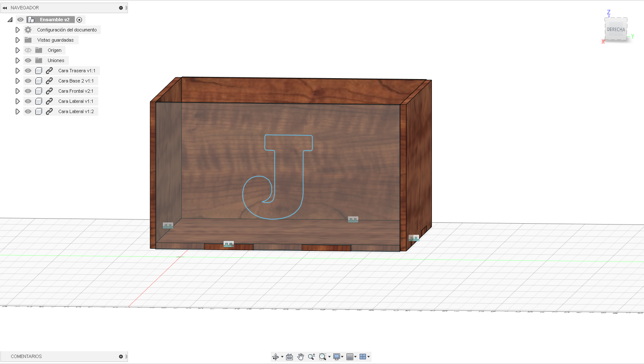Show the hidden Origen folder
Screen dimensions: 644x364
[x=28, y=50]
